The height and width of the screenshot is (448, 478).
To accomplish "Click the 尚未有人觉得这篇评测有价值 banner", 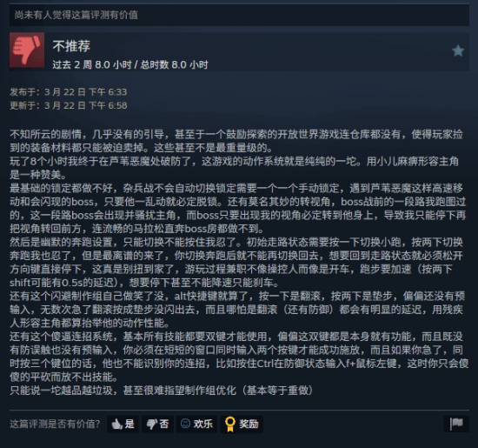I will [239, 15].
